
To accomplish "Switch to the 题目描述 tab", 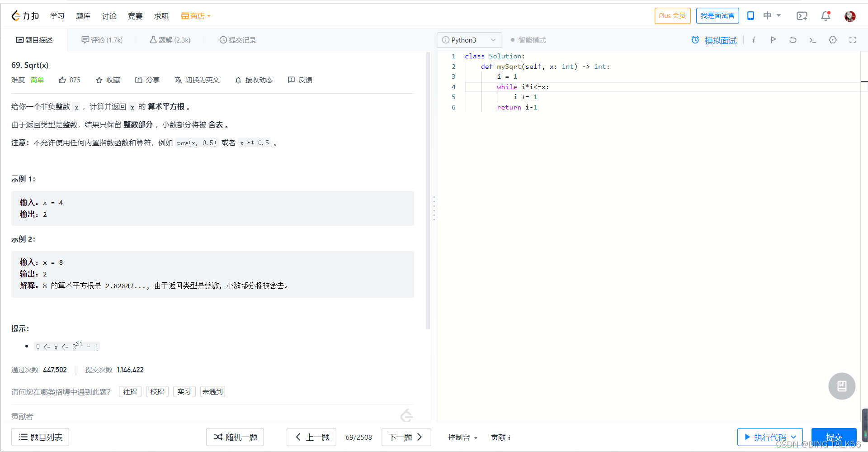I will pyautogui.click(x=34, y=40).
